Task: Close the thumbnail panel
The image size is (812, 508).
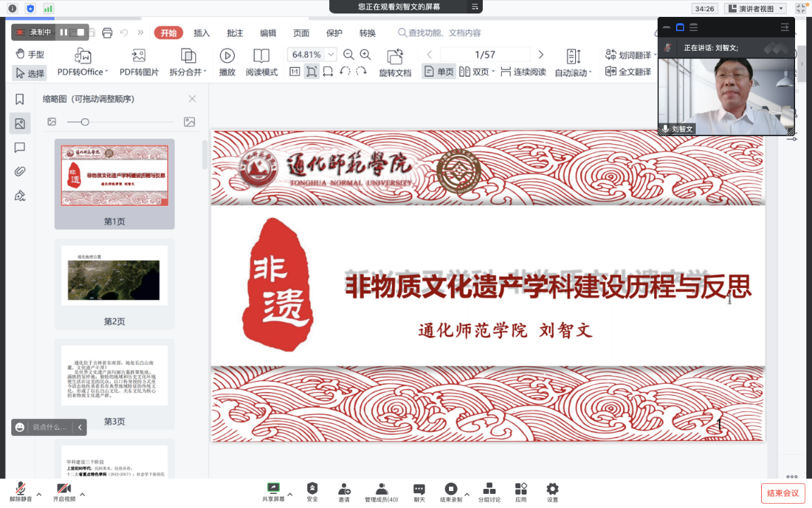Action: (192, 99)
